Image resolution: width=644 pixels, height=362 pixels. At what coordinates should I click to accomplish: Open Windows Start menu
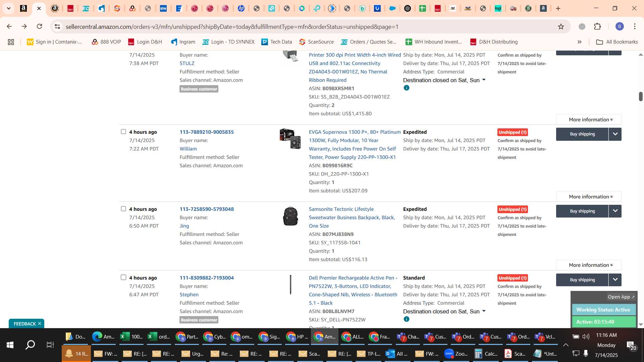pyautogui.click(x=10, y=345)
